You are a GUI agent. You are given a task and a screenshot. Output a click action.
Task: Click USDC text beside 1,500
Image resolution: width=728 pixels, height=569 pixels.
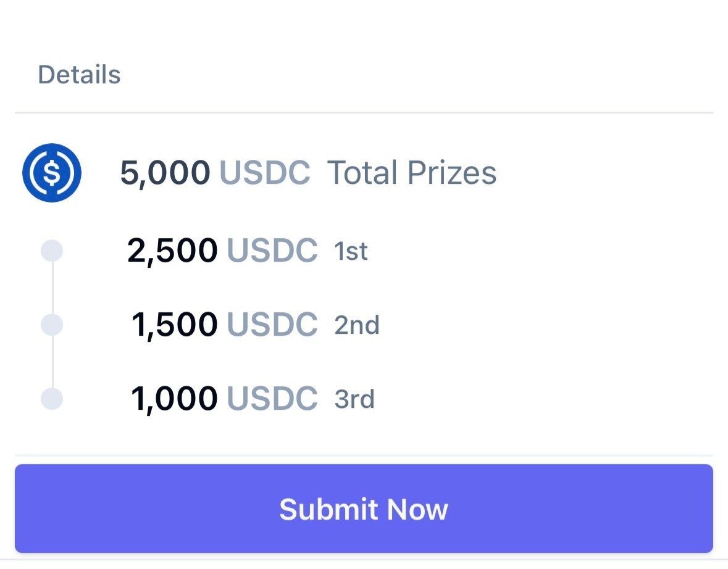[272, 325]
